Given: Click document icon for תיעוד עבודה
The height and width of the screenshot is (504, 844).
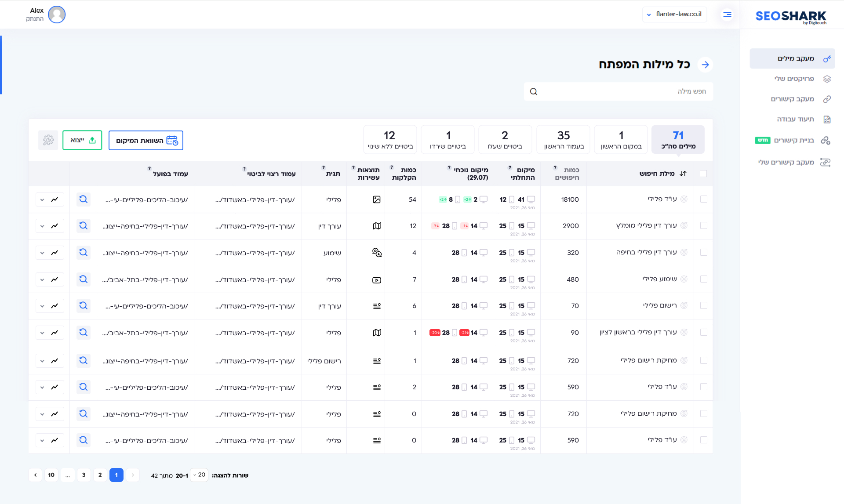Looking at the screenshot, I should click(827, 119).
